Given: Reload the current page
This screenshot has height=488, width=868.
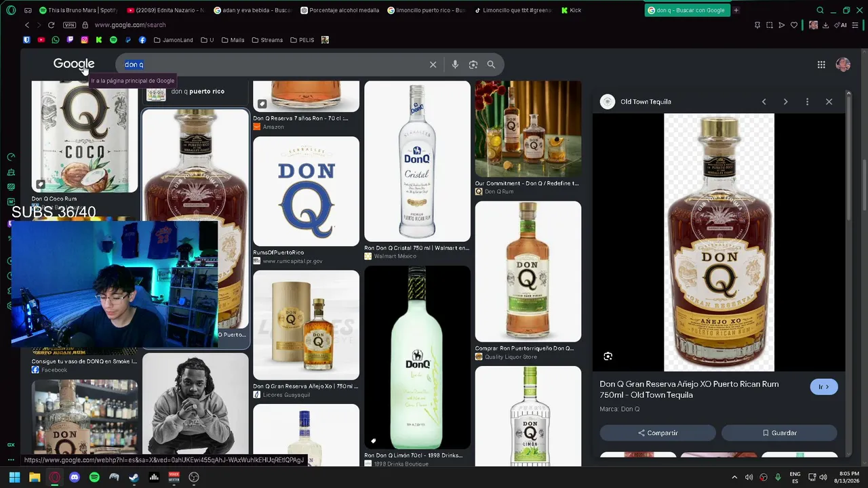Looking at the screenshot, I should click(x=52, y=25).
